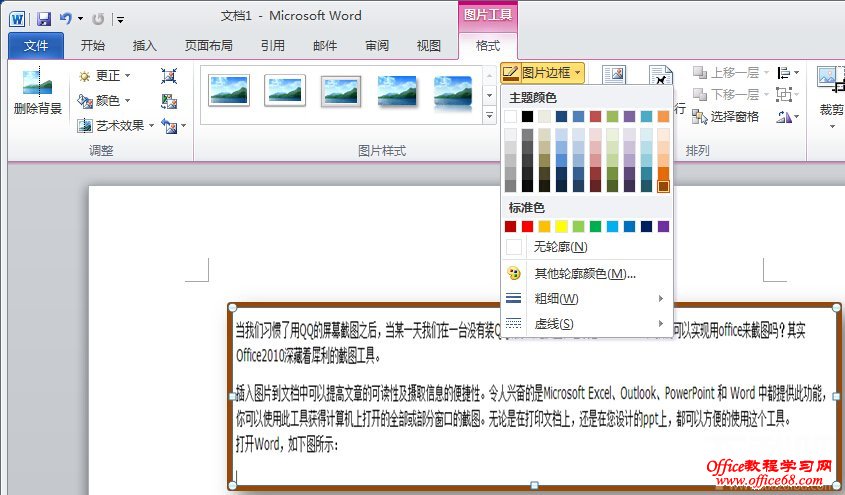Click the 裁剪 (Crop) tool
Viewport: 845px width, 495px height.
tap(830, 93)
